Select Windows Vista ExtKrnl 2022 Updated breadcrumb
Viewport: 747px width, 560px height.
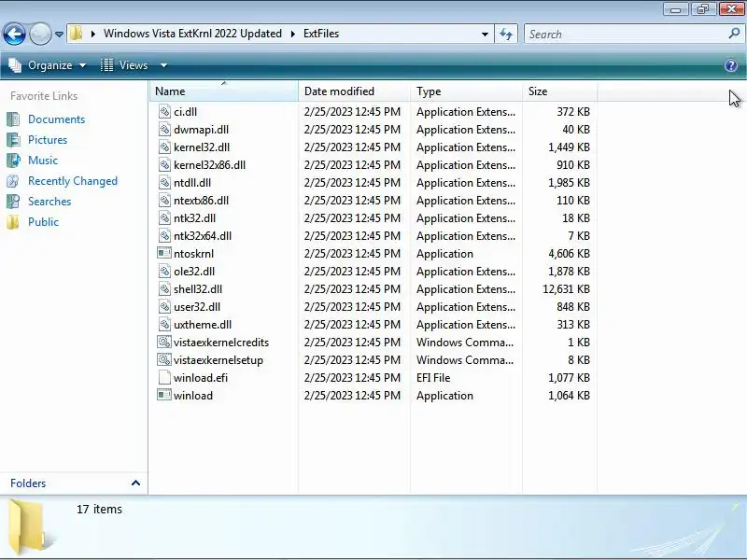[x=192, y=34]
